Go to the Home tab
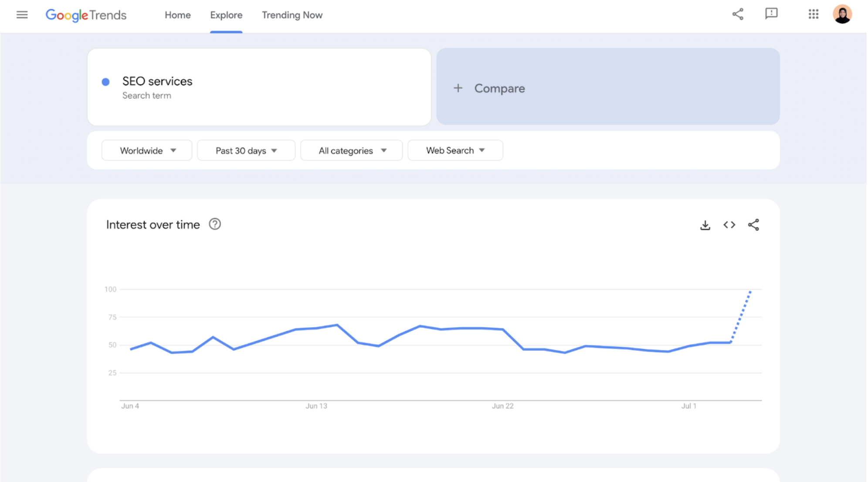868x482 pixels. click(x=177, y=15)
